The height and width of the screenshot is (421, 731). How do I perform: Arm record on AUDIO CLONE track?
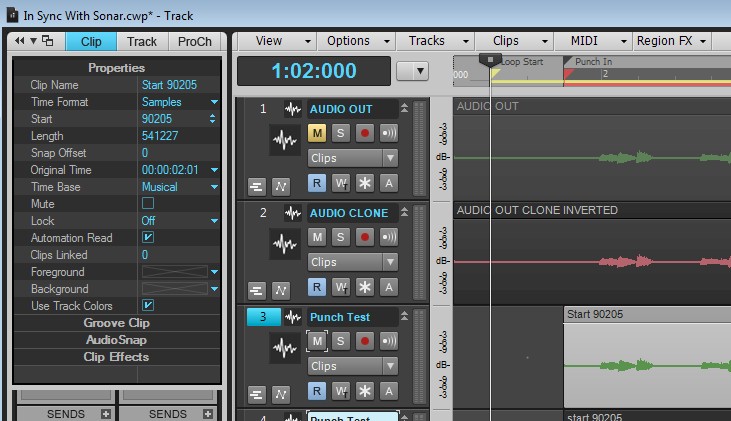pos(365,237)
